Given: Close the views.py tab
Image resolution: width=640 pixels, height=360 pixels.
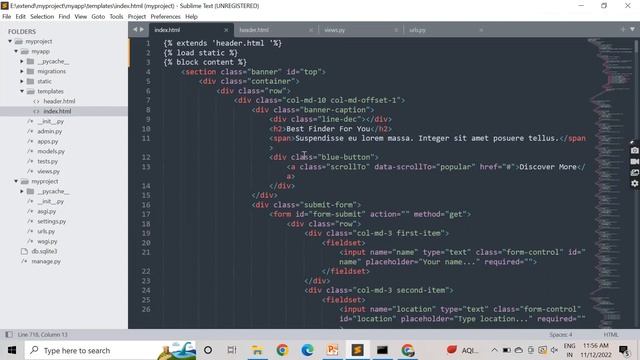Looking at the screenshot, I should coord(396,30).
